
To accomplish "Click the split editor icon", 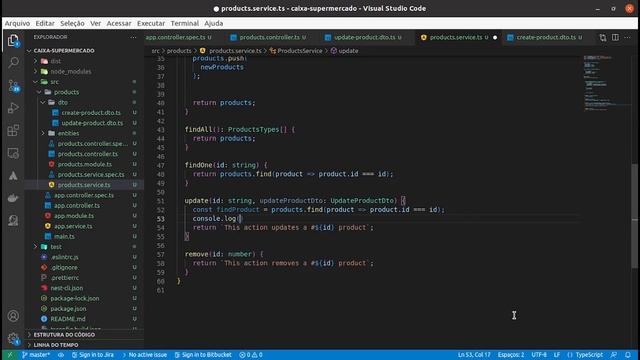I will click(615, 38).
